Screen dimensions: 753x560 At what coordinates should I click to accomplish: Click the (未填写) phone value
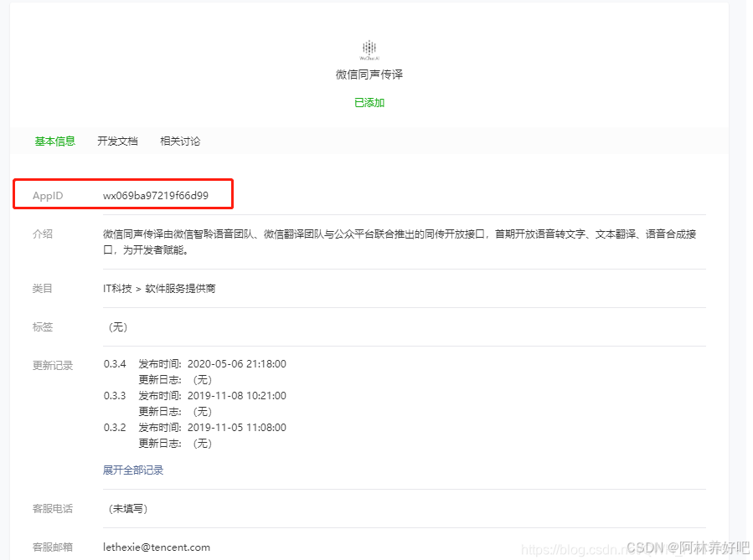coord(128,509)
